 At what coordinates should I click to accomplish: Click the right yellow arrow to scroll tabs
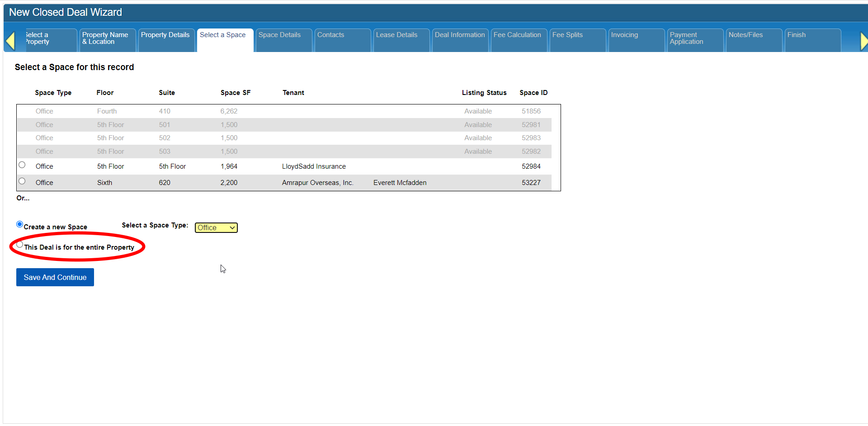pyautogui.click(x=863, y=41)
